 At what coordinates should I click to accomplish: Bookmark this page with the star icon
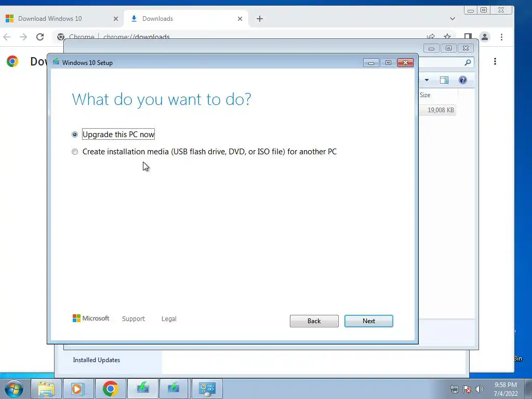447,36
